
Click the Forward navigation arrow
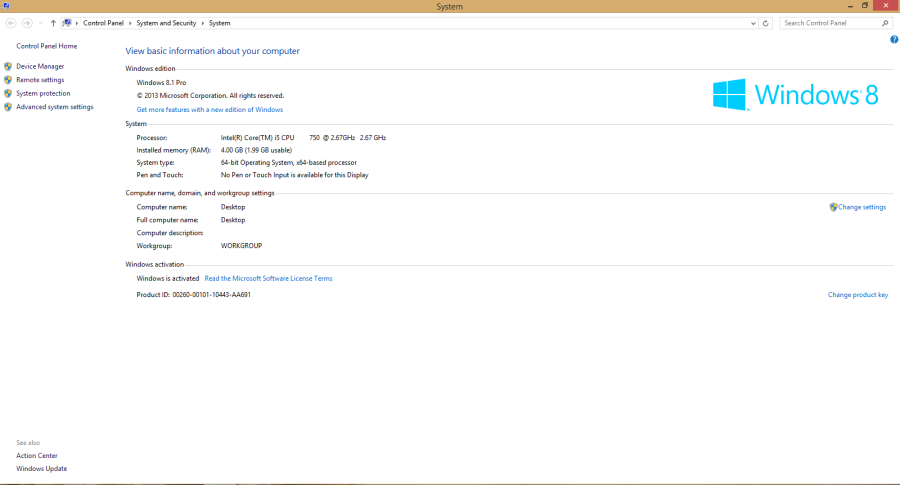26,22
